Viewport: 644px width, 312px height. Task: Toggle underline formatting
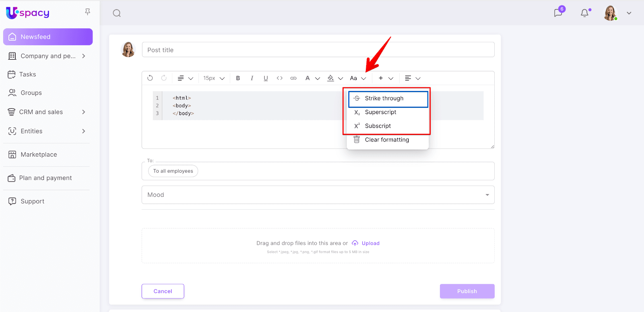click(266, 78)
